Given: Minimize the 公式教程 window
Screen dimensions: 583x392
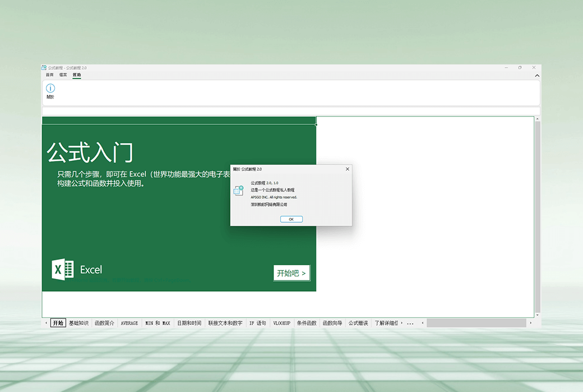Looking at the screenshot, I should (506, 68).
